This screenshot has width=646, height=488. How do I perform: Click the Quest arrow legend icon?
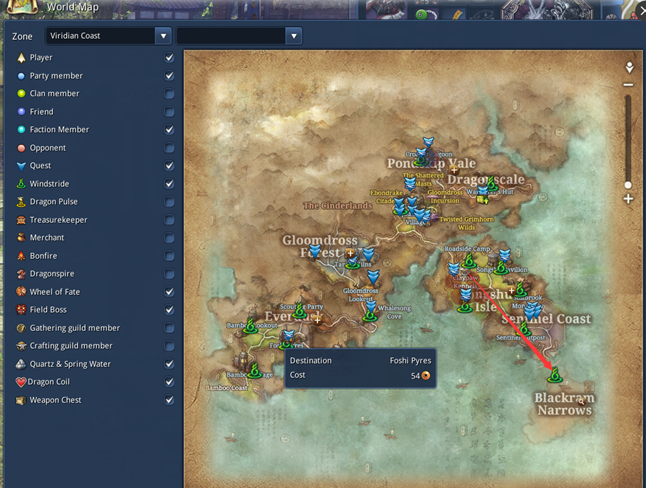point(21,166)
